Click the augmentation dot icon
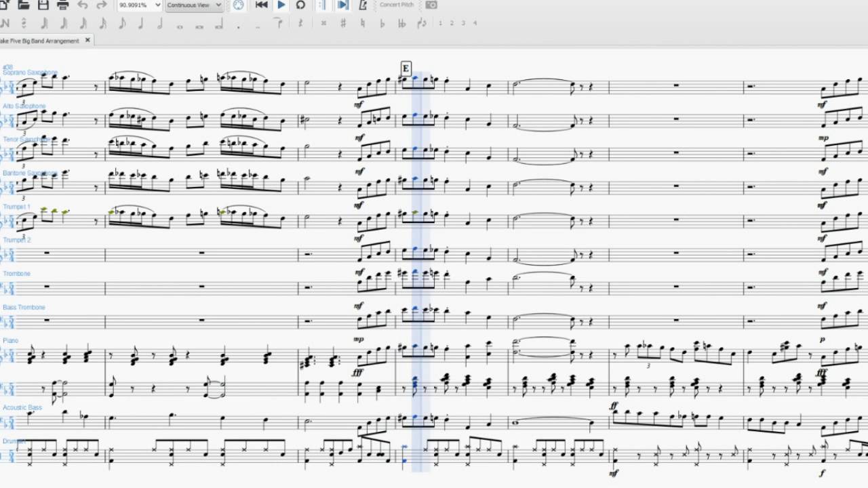Image resolution: width=868 pixels, height=488 pixels. 239,26
